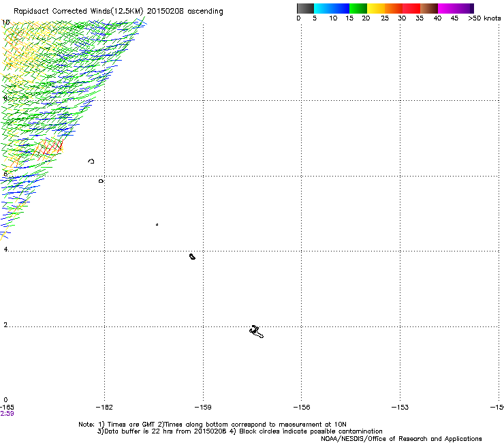Screen dimensions: 504x443
Task: Click the yellow 20-25 knots legend segment
Action: pos(376,8)
